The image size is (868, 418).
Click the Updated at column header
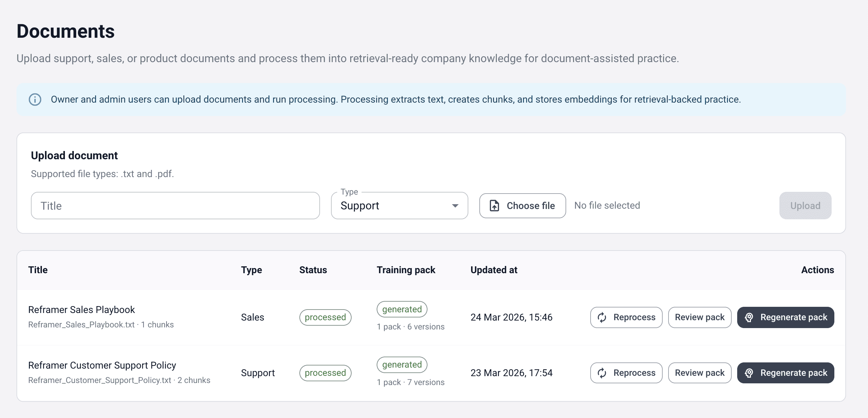point(493,270)
